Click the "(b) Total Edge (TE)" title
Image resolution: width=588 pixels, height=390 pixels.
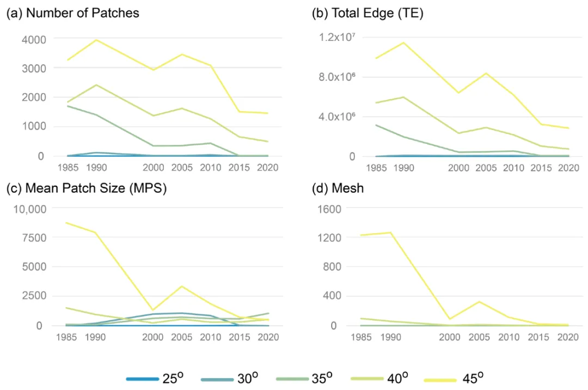pyautogui.click(x=369, y=14)
